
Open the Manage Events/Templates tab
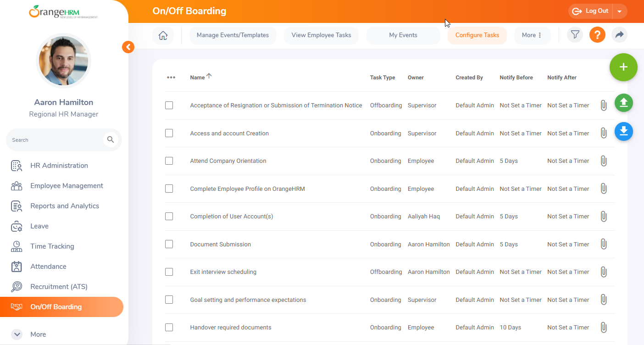233,35
